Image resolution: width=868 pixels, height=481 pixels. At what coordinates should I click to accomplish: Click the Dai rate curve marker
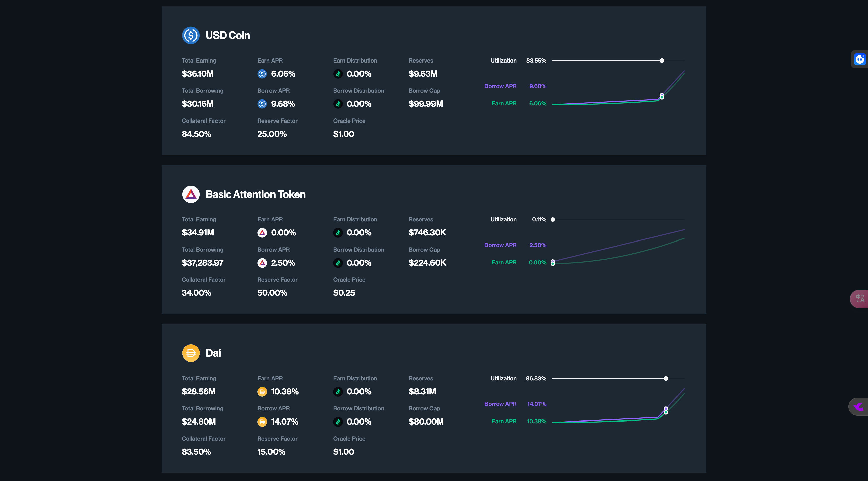pos(666,411)
